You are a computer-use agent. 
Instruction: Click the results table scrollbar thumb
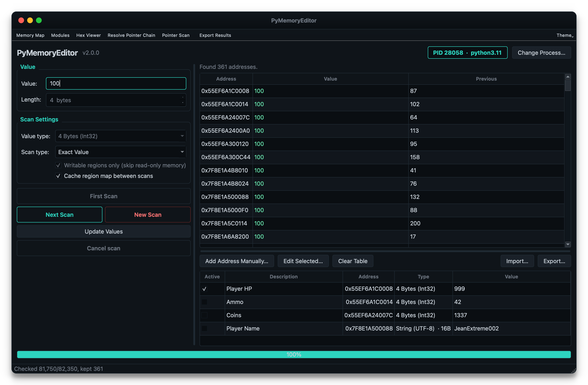[568, 85]
